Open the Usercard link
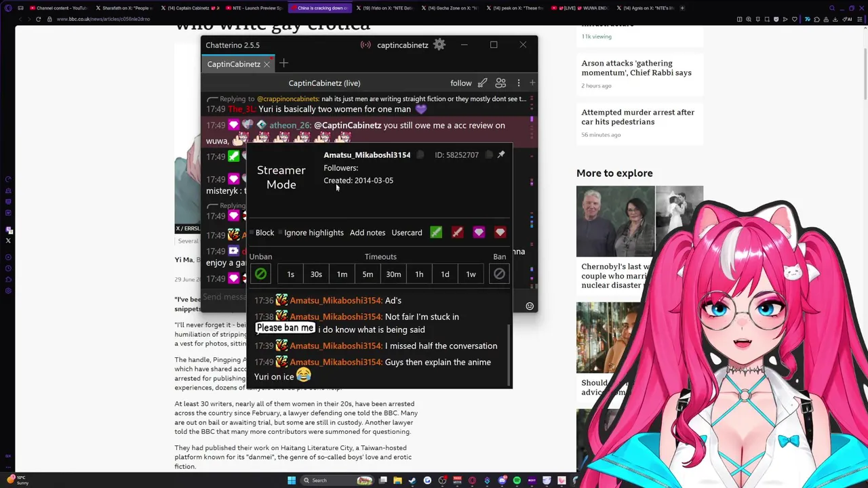This screenshot has width=868, height=488. point(407,232)
